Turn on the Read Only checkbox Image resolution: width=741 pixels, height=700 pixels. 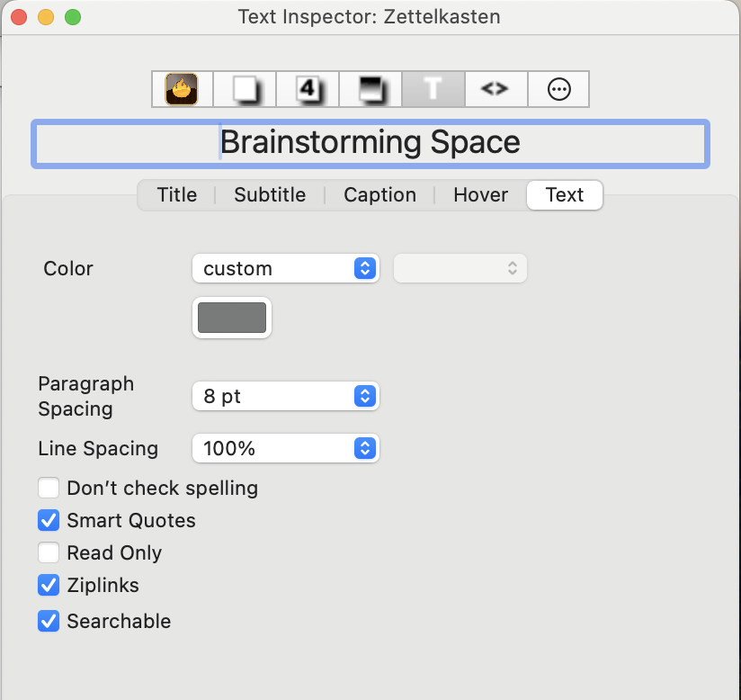pos(49,552)
